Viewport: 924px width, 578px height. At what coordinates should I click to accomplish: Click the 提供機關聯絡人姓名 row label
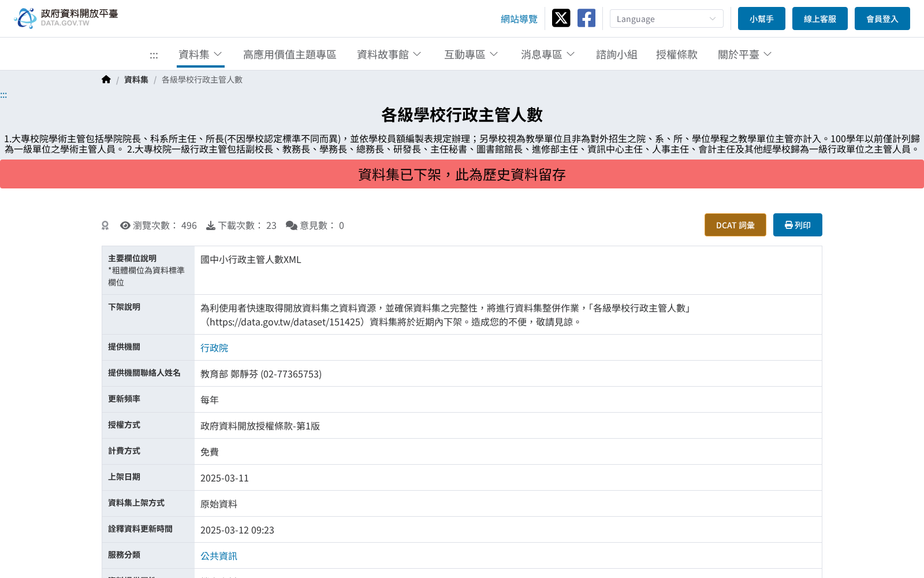click(x=144, y=373)
